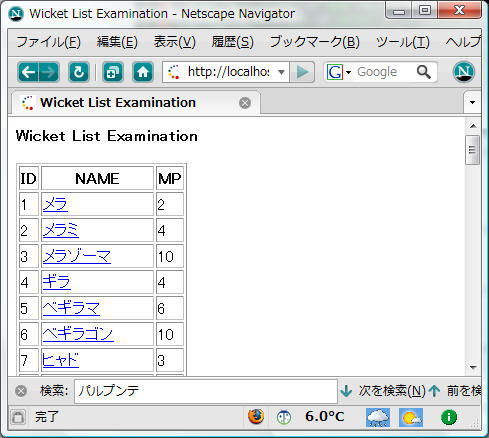
Task: Open the メラゾーマ link
Action: coord(77,256)
